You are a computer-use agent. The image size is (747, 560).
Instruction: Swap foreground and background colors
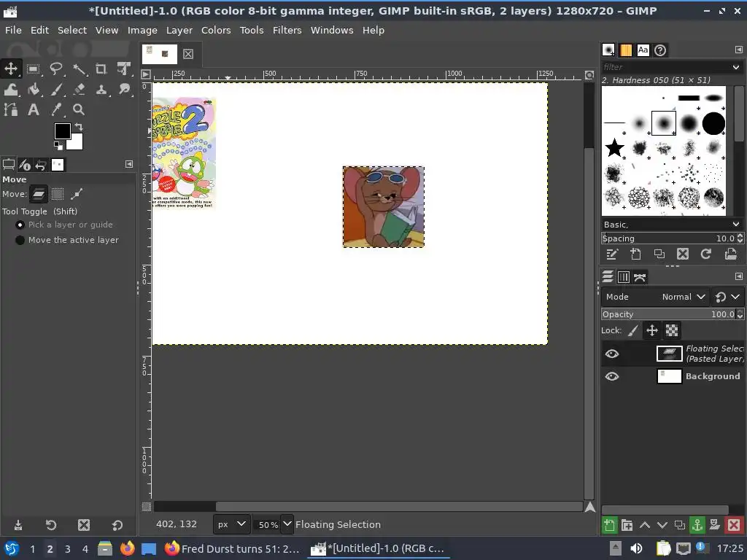tap(79, 127)
